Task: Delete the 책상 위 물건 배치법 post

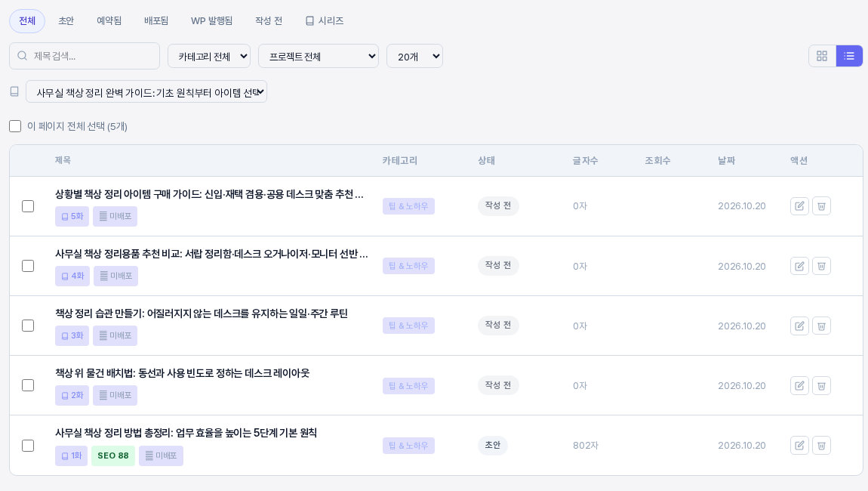Action: point(821,386)
